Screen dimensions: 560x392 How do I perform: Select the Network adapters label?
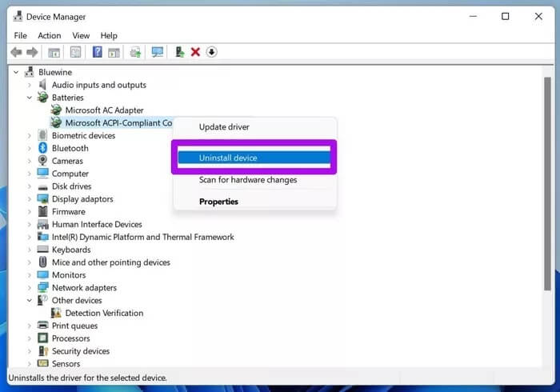click(84, 287)
